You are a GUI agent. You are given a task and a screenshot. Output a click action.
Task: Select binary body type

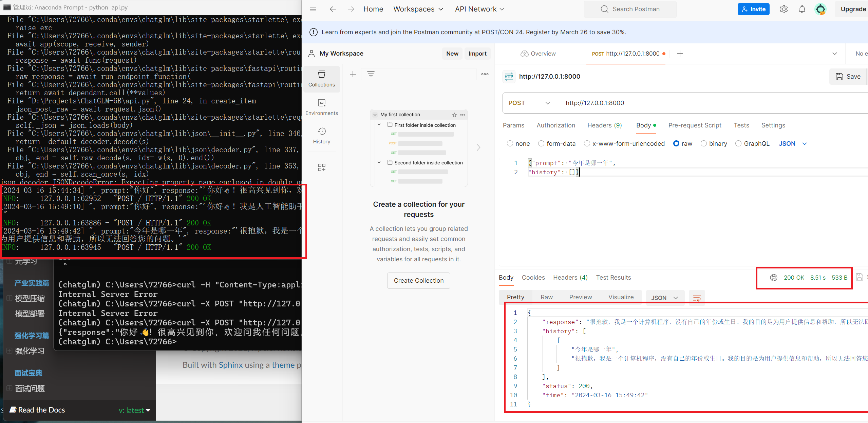pos(704,143)
